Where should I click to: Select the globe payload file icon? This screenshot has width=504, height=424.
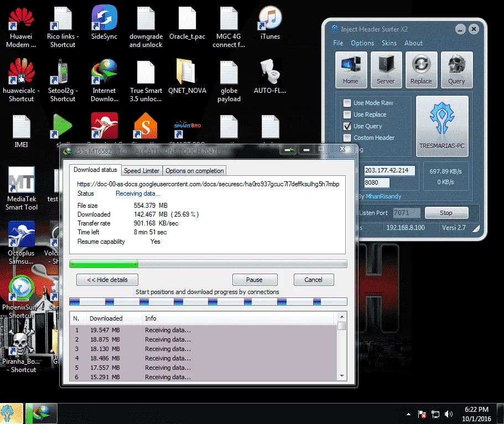(x=229, y=82)
